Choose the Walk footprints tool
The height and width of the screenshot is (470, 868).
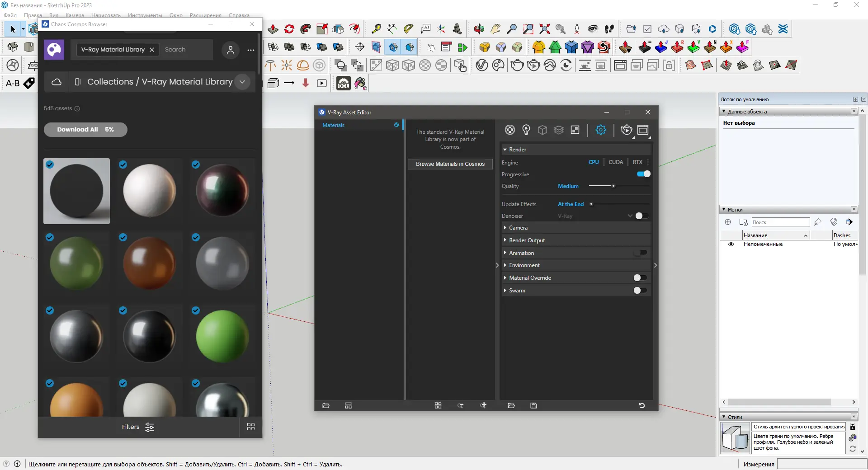click(x=609, y=29)
